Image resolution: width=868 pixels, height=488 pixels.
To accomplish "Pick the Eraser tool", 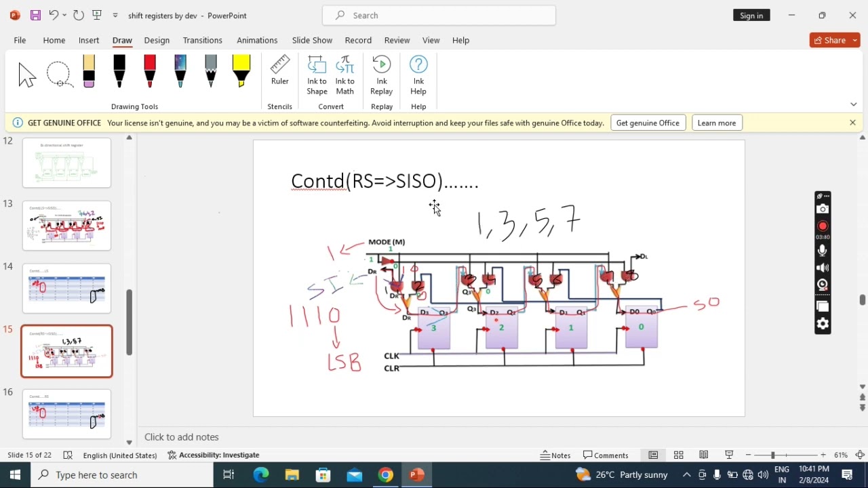I will [89, 71].
